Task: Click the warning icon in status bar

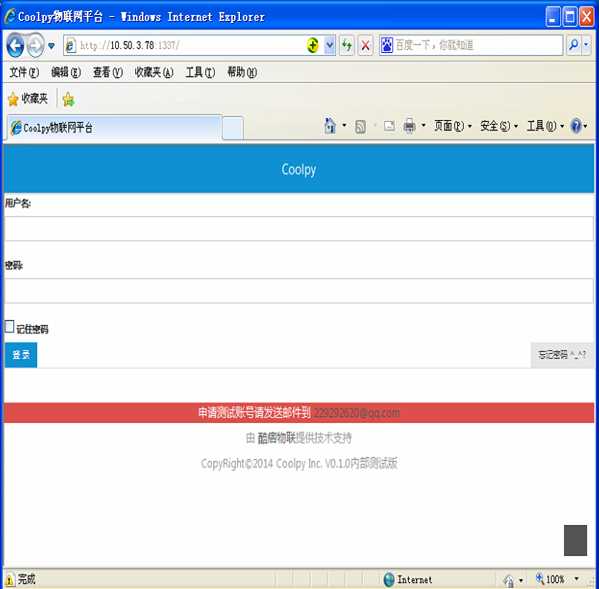Action: [9, 580]
